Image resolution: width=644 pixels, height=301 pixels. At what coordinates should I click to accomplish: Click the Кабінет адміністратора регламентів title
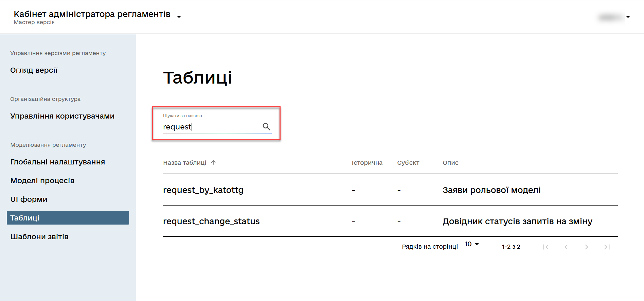pyautogui.click(x=92, y=14)
